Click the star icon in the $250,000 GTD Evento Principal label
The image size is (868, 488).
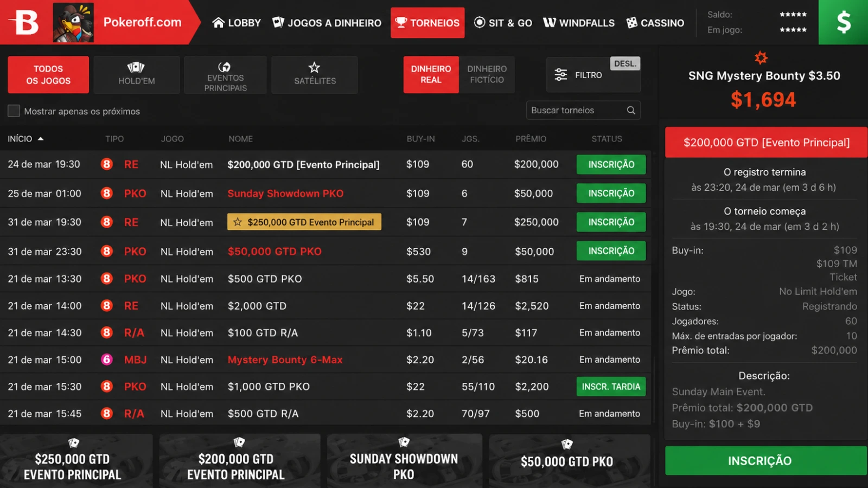click(238, 222)
